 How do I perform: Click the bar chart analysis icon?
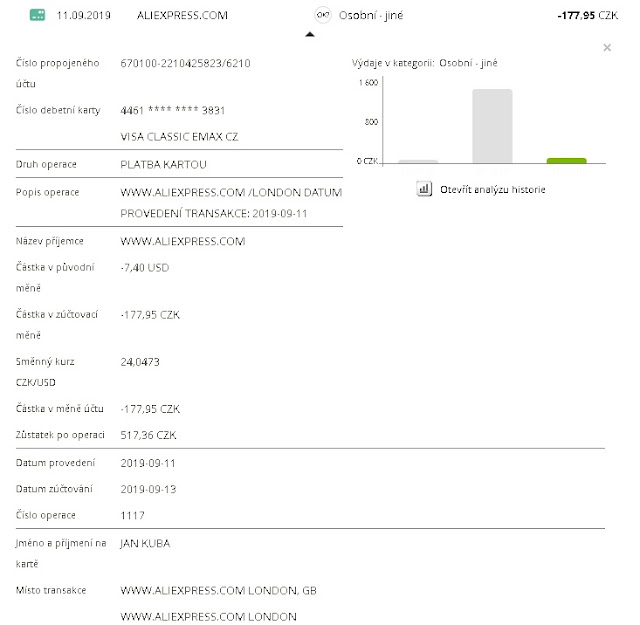424,189
